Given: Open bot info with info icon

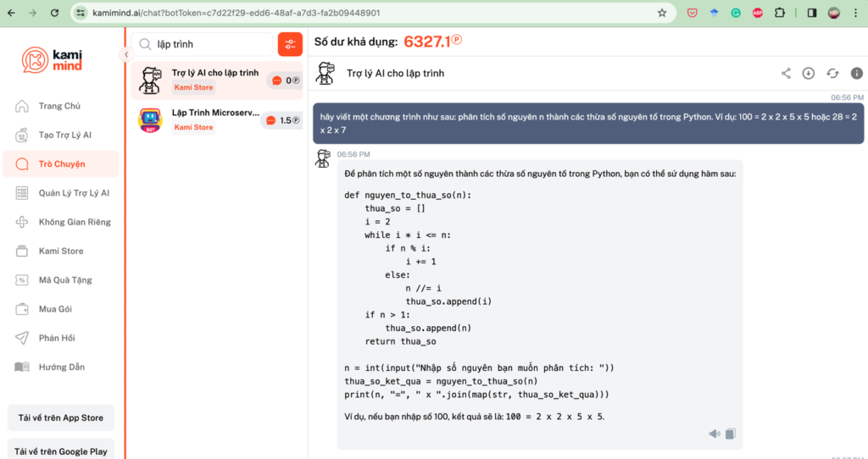Looking at the screenshot, I should [x=856, y=73].
